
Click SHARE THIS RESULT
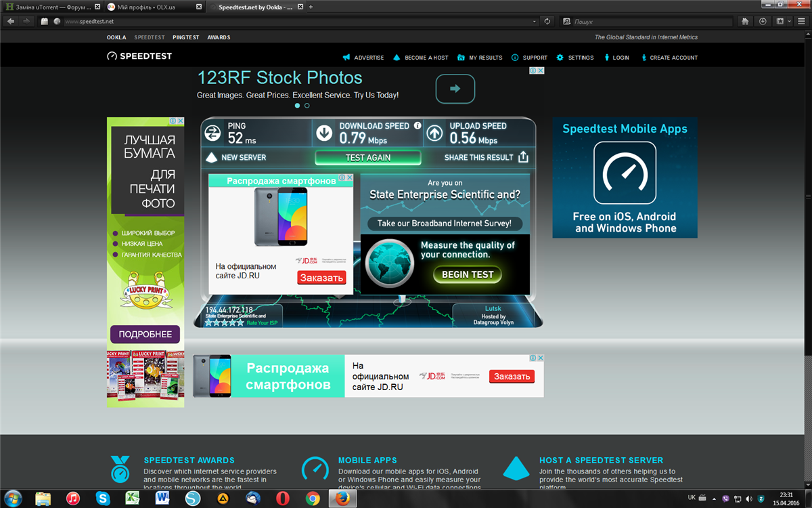click(x=486, y=157)
